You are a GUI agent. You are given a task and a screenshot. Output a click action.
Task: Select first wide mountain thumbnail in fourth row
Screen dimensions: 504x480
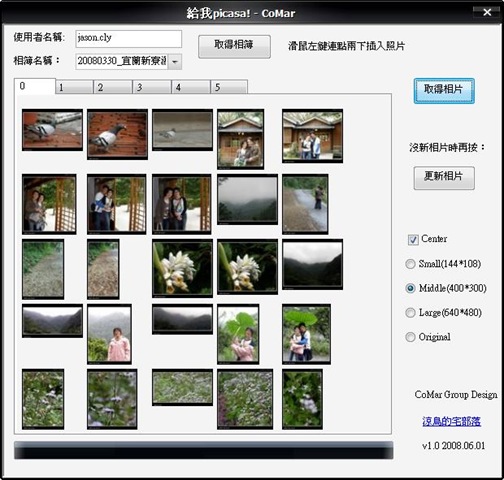52,321
